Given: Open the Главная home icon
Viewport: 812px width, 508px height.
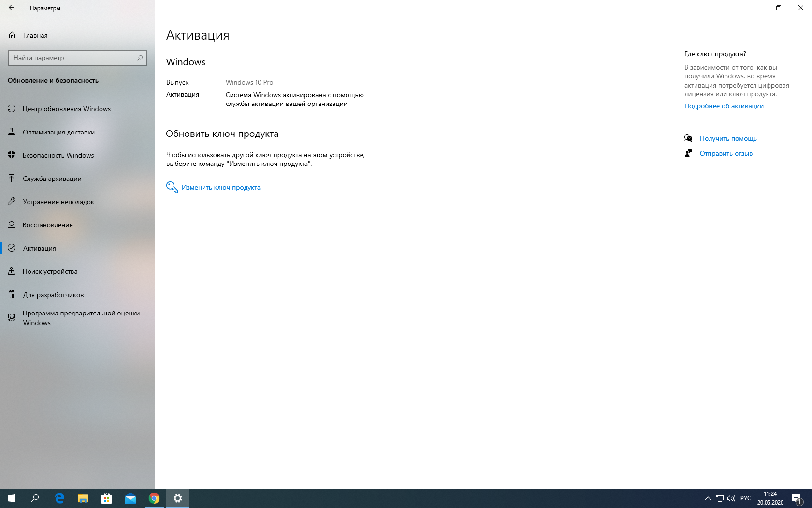Looking at the screenshot, I should tap(12, 35).
